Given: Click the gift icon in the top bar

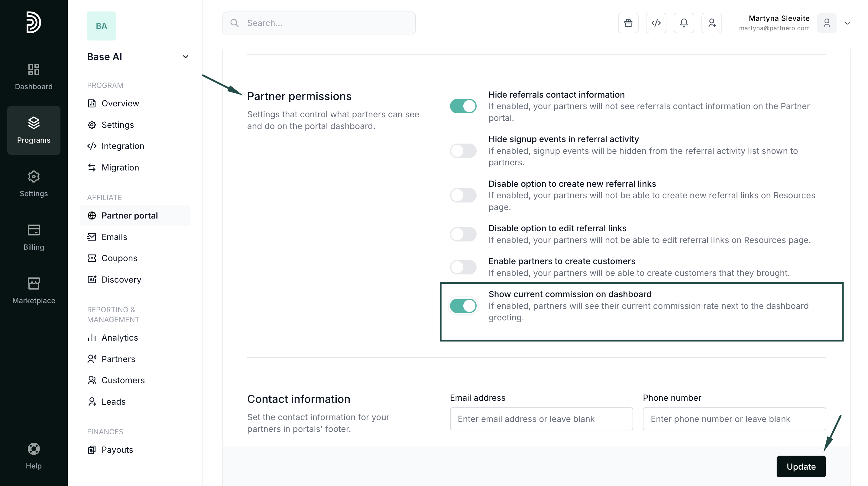Looking at the screenshot, I should click(628, 23).
